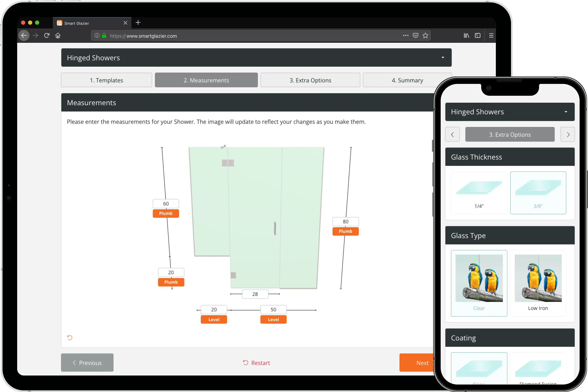Screen dimensions: 588x392
Task: Click the phone's next step chevron
Action: (568, 134)
